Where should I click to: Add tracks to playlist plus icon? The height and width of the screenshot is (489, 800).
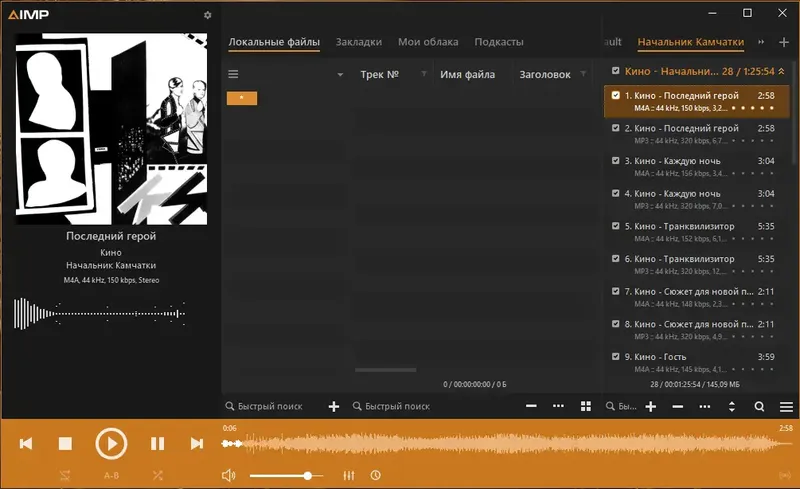coord(651,406)
